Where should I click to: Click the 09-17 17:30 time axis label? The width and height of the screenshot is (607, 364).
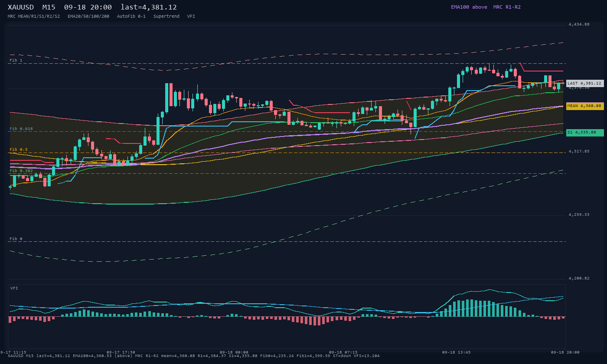click(121, 352)
